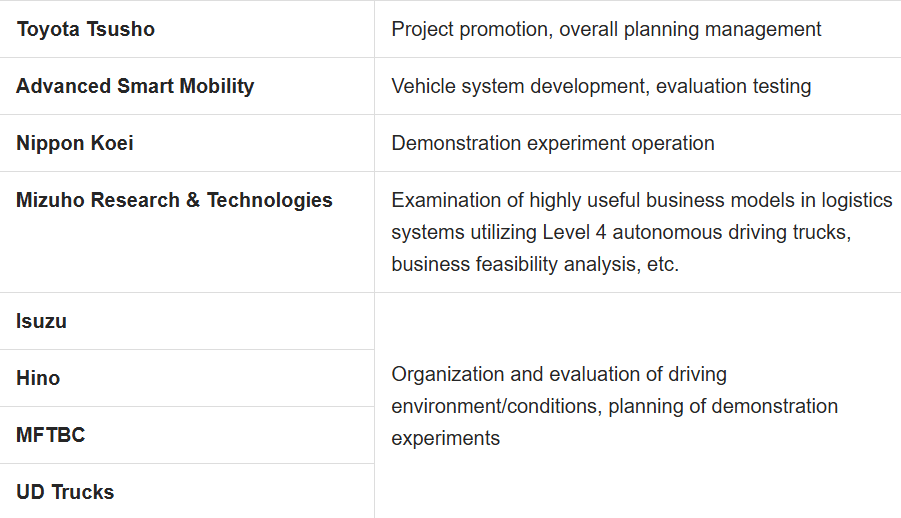This screenshot has height=518, width=901.
Task: Select the Hino company cell
Action: [38, 378]
